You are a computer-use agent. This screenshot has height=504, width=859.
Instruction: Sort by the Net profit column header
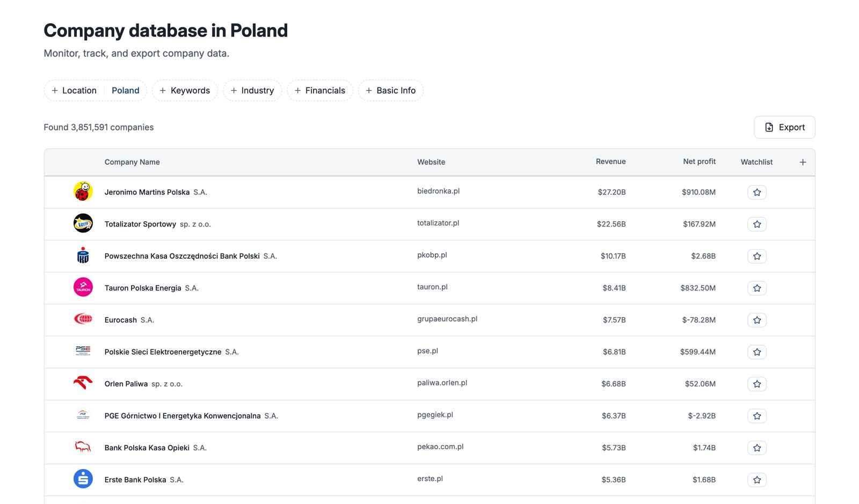(699, 162)
